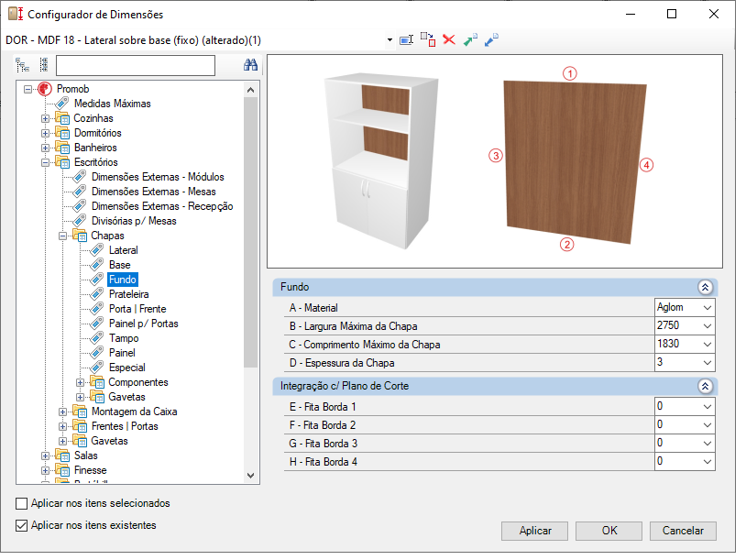Click the tree scrollbar up arrow
Image resolution: width=746 pixels, height=560 pixels.
point(251,89)
